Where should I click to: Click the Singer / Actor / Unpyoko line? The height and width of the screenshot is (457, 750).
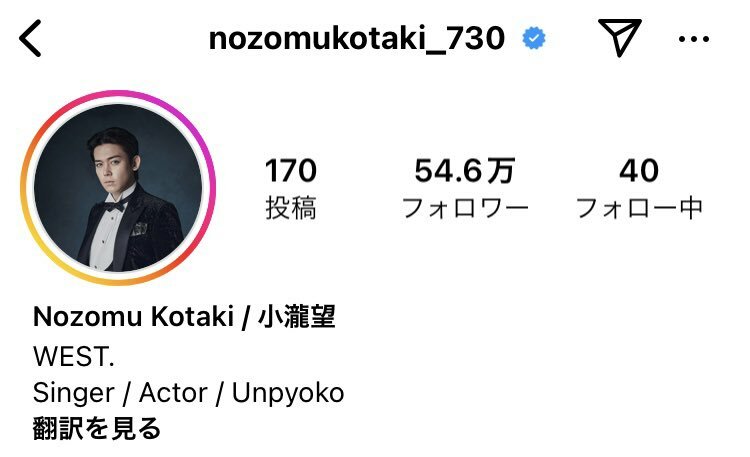(x=188, y=393)
